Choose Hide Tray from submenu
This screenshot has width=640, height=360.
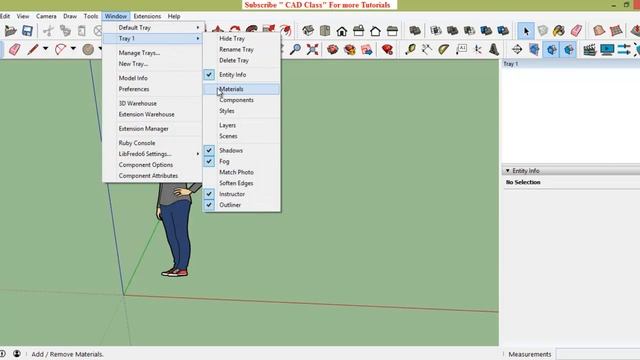tap(241, 38)
